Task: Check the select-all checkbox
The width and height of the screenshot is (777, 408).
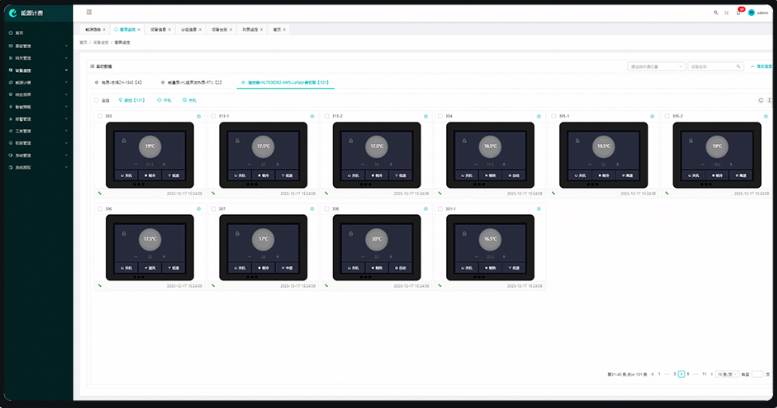Action: point(97,100)
